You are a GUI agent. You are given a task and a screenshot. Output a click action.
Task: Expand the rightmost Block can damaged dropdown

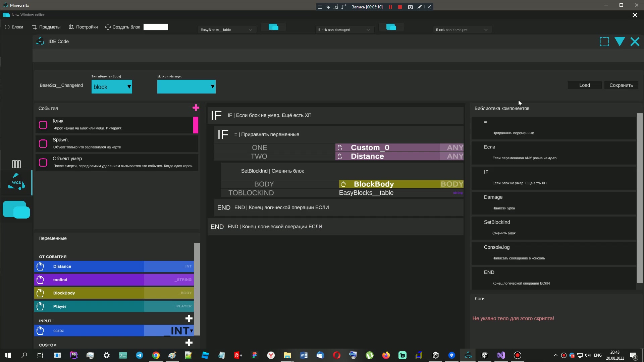tap(462, 30)
